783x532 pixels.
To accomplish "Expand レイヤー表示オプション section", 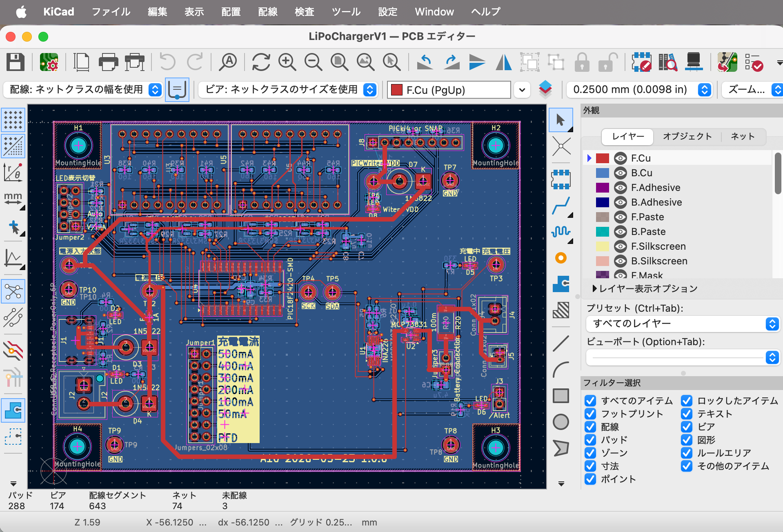I will (645, 289).
